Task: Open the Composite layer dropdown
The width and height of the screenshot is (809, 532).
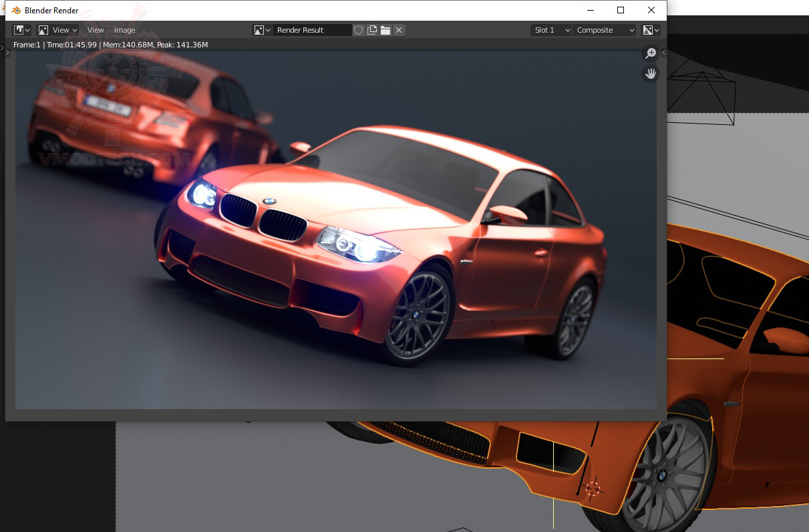Action: pos(605,30)
